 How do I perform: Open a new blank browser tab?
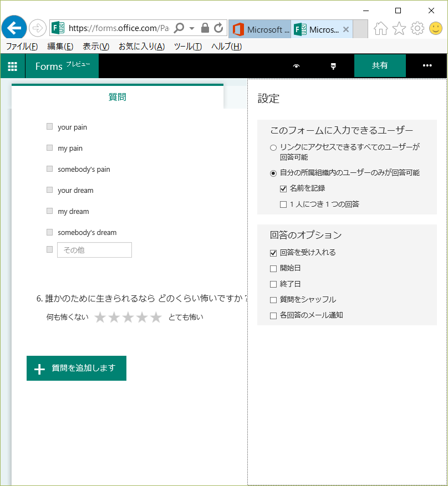pyautogui.click(x=360, y=29)
